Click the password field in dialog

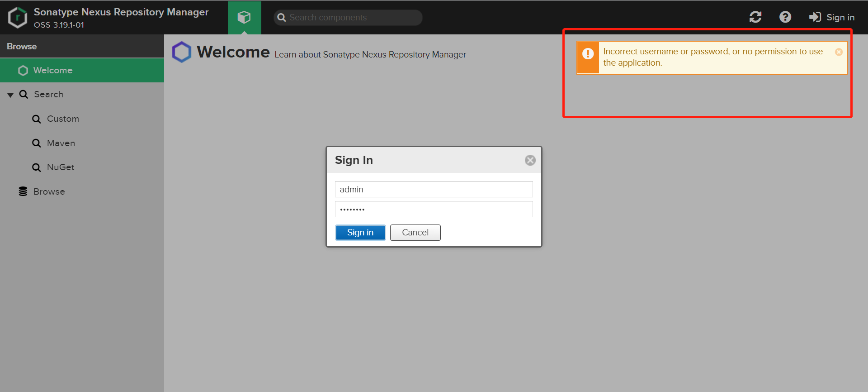coord(434,209)
